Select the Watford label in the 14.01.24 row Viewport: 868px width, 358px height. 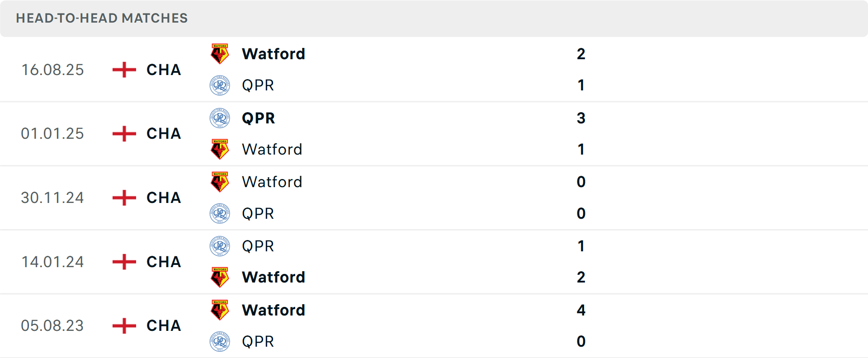click(x=273, y=277)
